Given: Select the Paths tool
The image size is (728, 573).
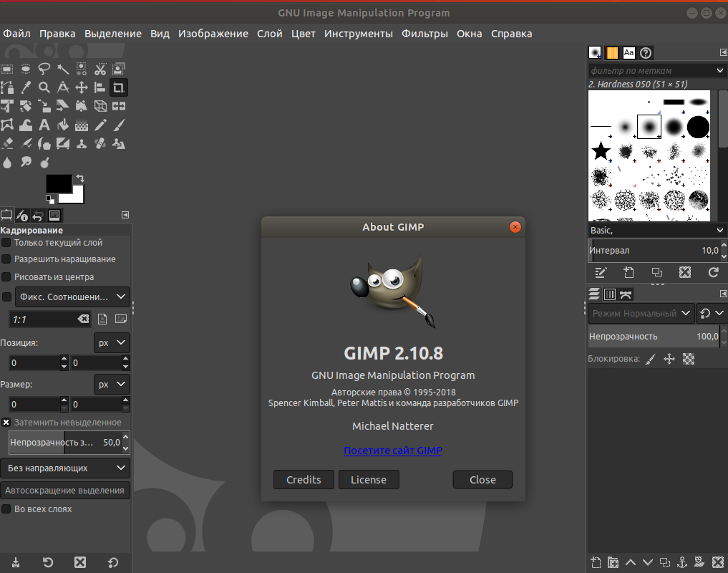Looking at the screenshot, I should click(x=7, y=87).
